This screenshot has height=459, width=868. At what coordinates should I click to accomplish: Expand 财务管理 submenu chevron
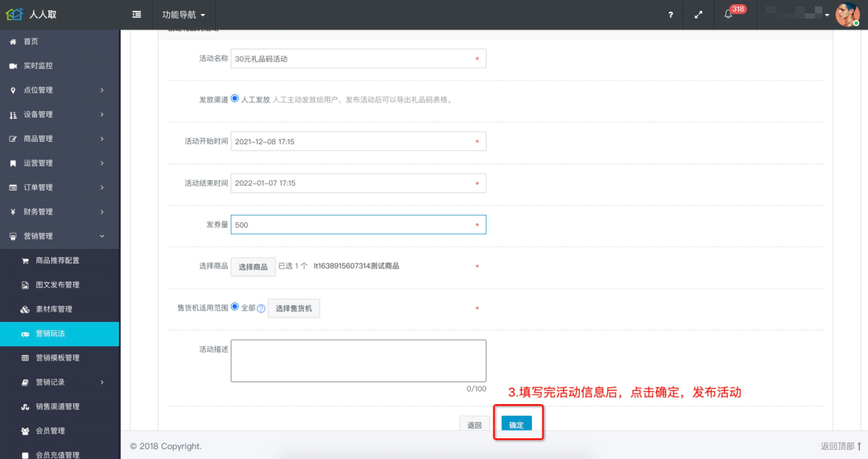point(102,212)
